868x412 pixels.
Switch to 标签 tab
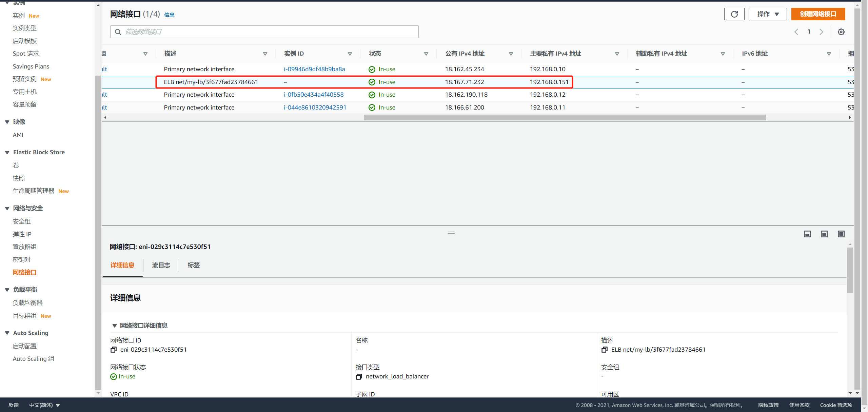194,265
